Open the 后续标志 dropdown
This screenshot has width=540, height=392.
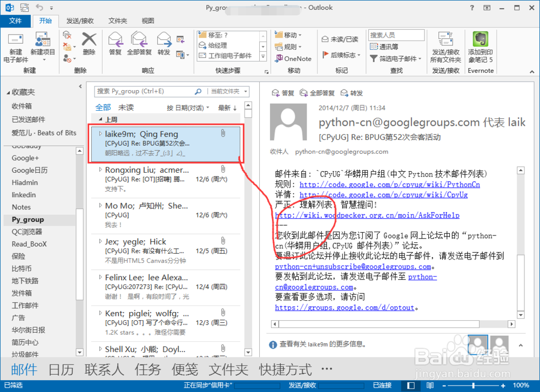coord(341,55)
